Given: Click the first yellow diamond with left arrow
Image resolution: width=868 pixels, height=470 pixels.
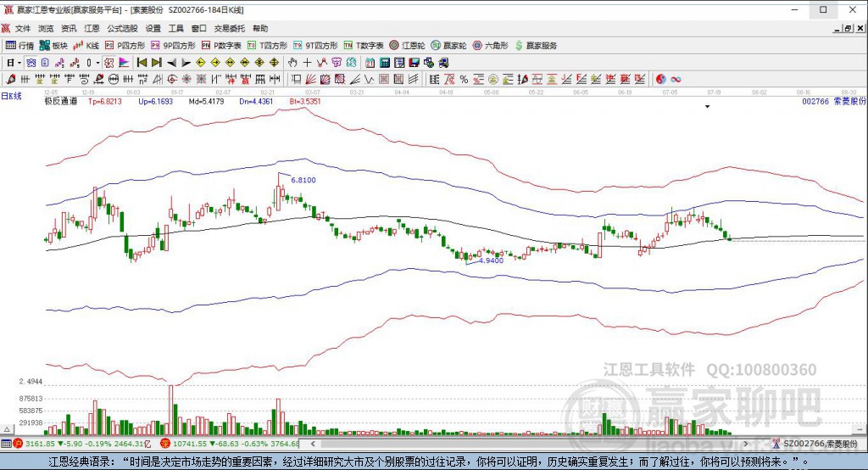Looking at the screenshot, I should [201, 63].
